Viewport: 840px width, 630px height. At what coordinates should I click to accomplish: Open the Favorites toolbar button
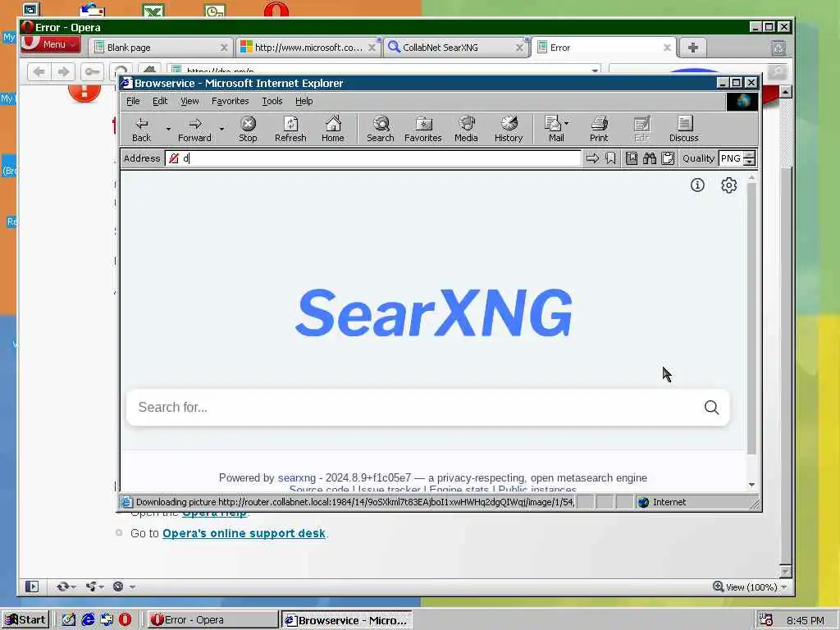[x=422, y=129]
